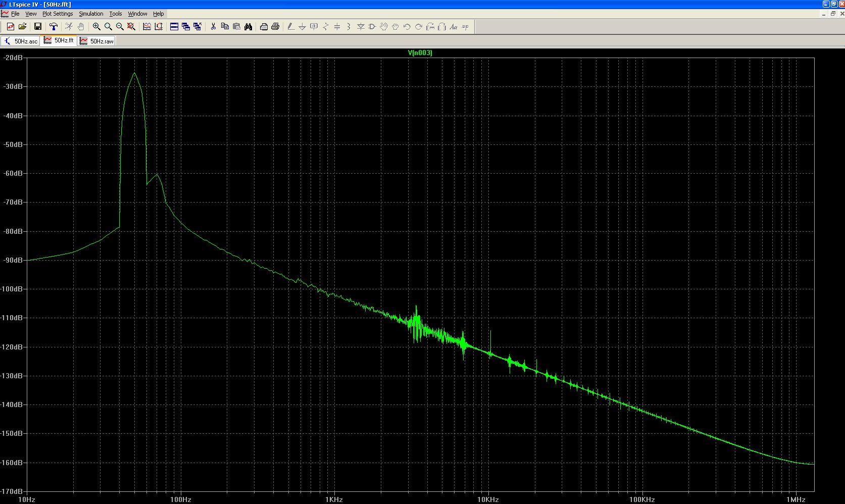The image size is (845, 504).
Task: Click the Redo arrow icon
Action: coord(419,27)
